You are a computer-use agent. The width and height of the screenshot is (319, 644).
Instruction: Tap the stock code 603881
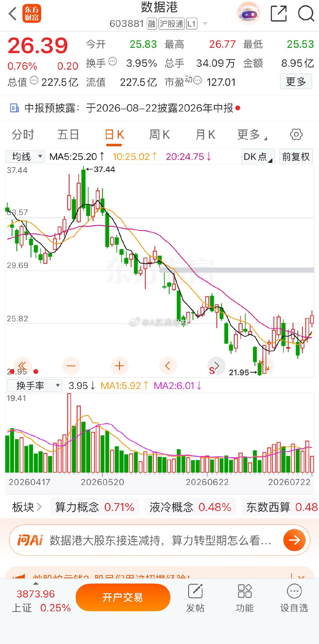(x=127, y=24)
